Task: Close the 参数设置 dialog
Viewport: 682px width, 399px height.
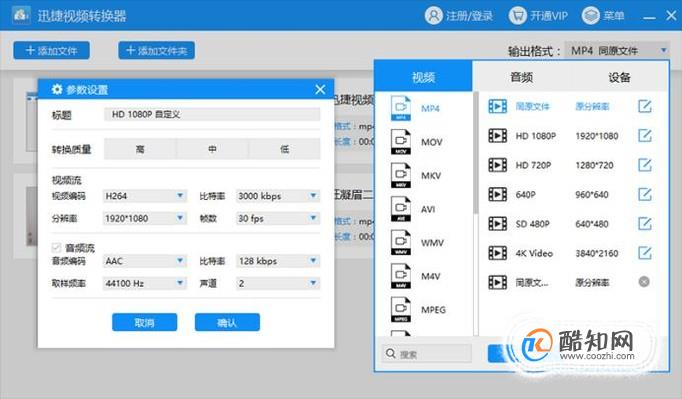Action: pyautogui.click(x=320, y=90)
